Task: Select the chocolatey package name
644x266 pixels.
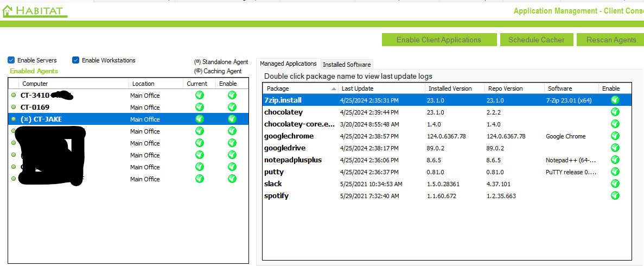Action: pos(284,112)
